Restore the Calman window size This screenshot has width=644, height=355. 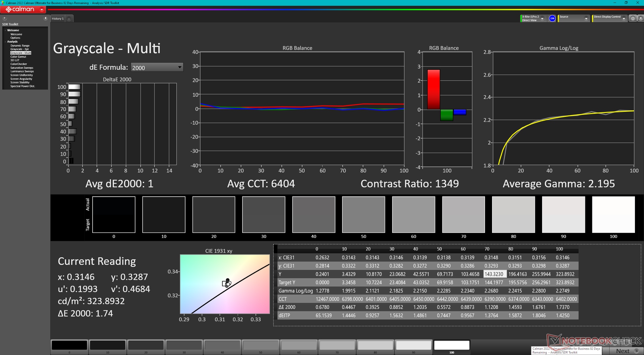click(626, 3)
